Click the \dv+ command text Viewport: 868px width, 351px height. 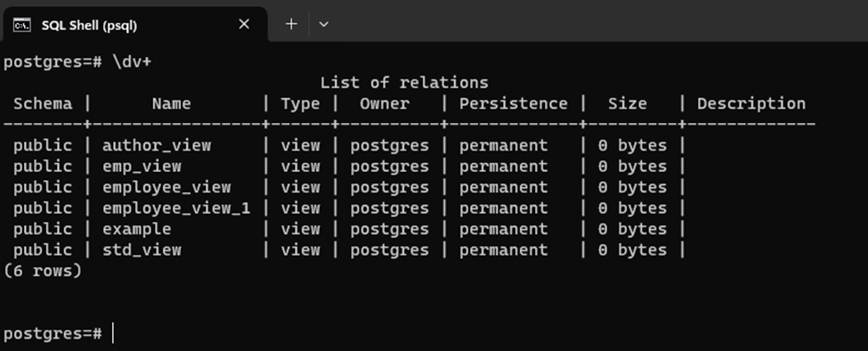(x=132, y=62)
